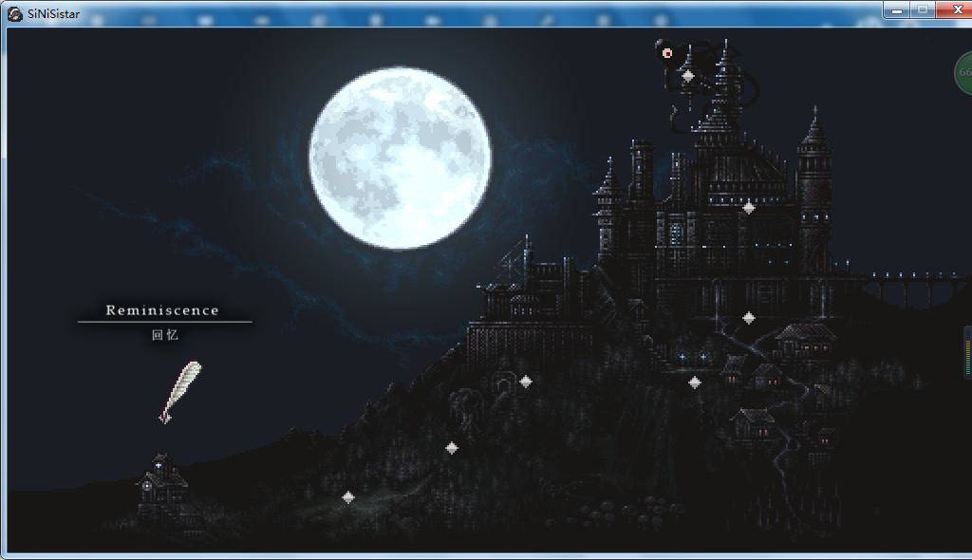Select the diamond marker beside the stone archway

point(526,382)
